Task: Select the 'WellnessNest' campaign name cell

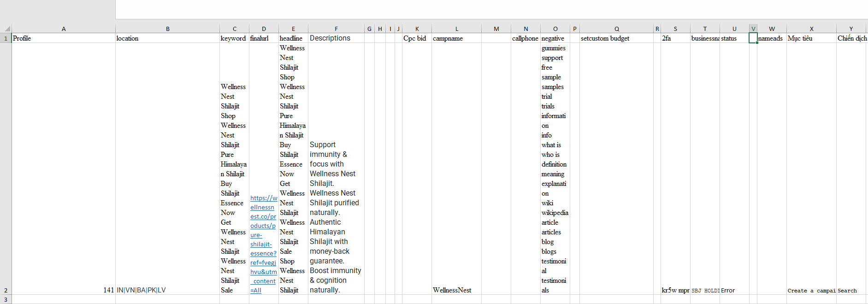Action: click(x=456, y=290)
